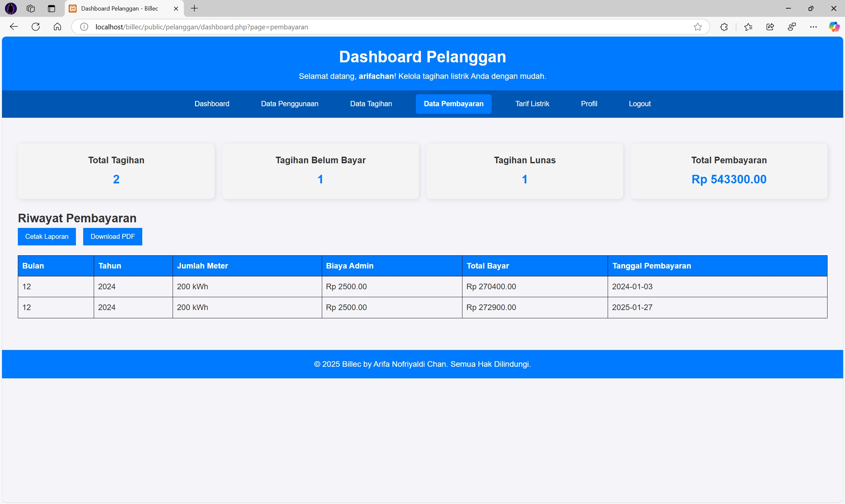View site information icon in address bar
Screen dimensions: 845x504
pyautogui.click(x=84, y=27)
